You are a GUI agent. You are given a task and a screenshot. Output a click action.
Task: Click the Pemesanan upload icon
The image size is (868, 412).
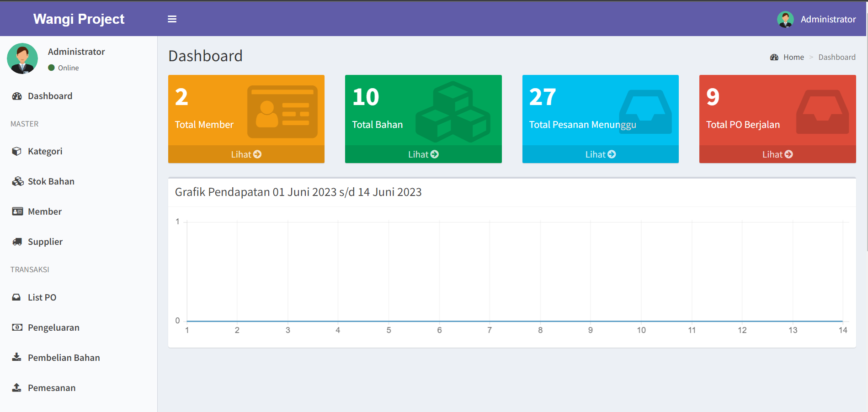[x=17, y=387]
